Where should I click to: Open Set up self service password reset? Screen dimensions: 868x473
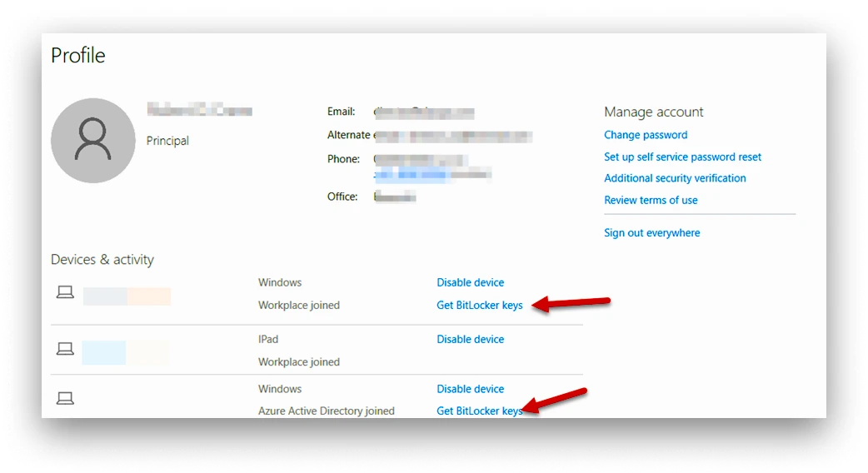coord(682,157)
